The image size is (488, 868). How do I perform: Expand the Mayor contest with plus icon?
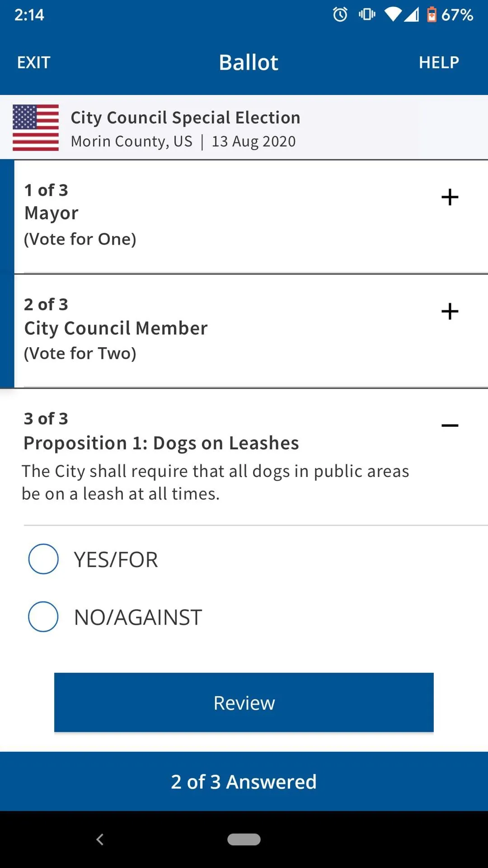click(x=450, y=197)
